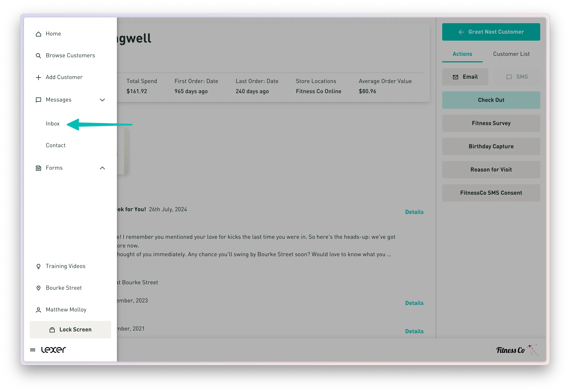570x392 pixels.
Task: Open the Contact menu item
Action: coord(56,145)
